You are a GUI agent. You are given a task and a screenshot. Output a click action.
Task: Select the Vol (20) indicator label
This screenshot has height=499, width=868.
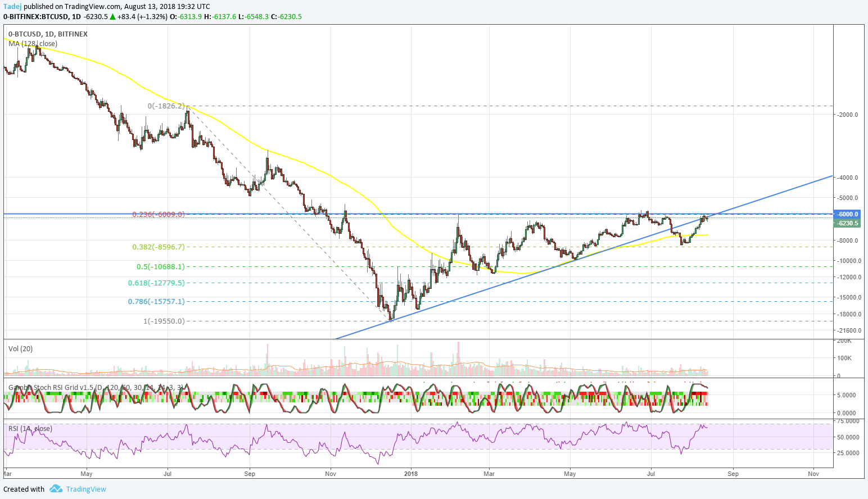click(20, 348)
